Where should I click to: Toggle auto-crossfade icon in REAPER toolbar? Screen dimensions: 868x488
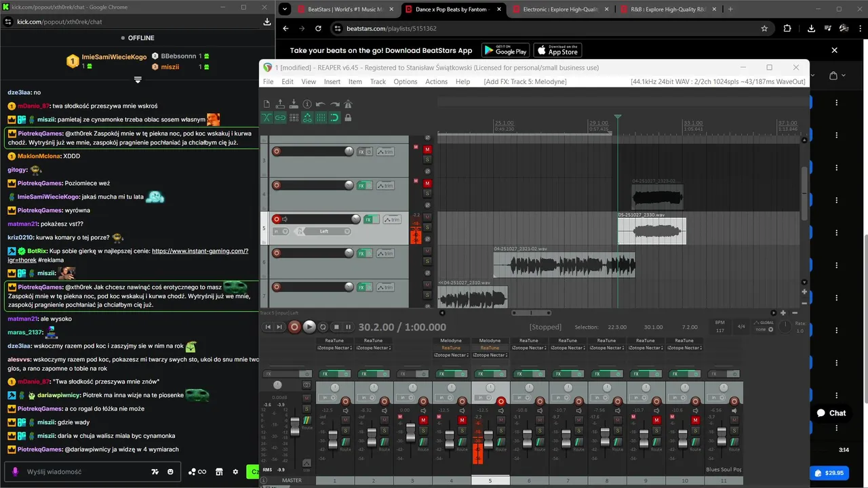tap(267, 117)
